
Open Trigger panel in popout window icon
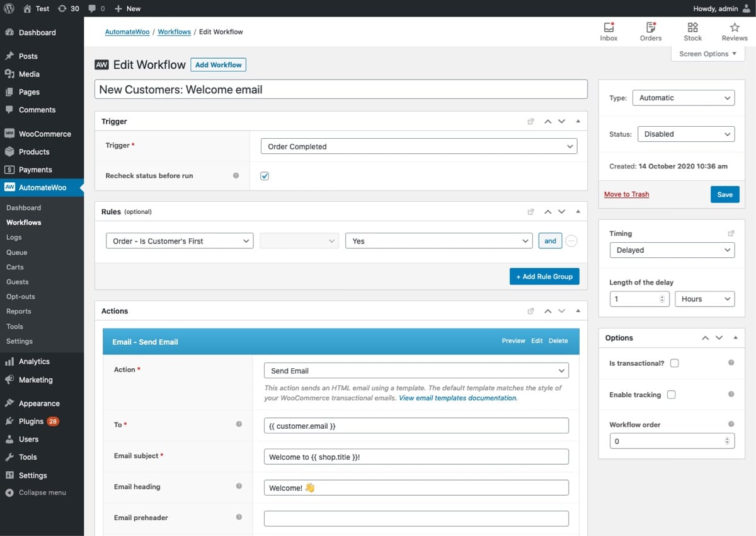tap(530, 122)
